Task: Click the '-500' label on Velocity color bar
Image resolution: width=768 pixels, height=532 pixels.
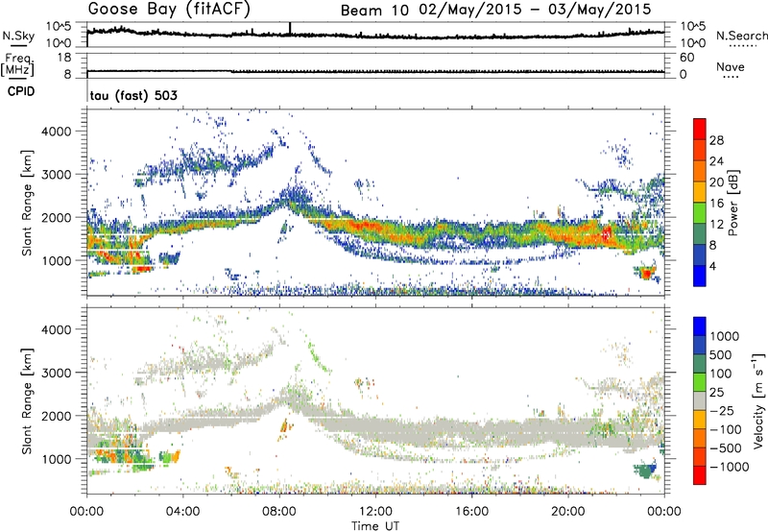Action: (726, 448)
